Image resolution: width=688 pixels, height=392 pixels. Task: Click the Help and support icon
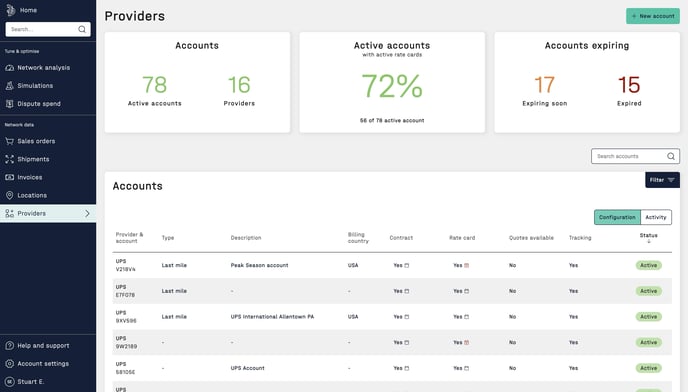click(9, 345)
